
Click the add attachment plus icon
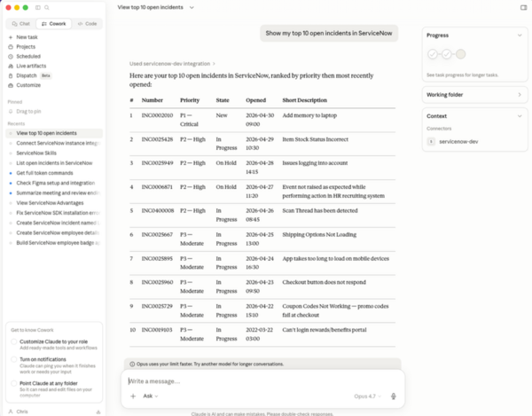click(133, 396)
